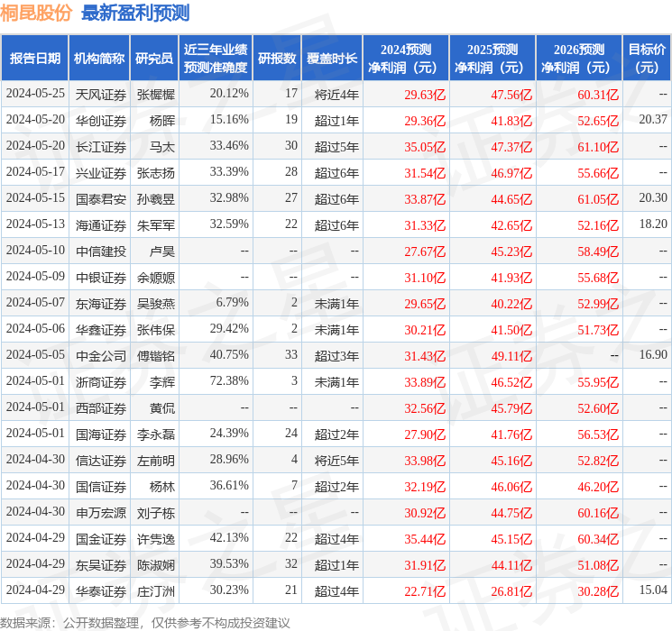
Task: Select the 长江证券 institution cell
Action: (101, 147)
